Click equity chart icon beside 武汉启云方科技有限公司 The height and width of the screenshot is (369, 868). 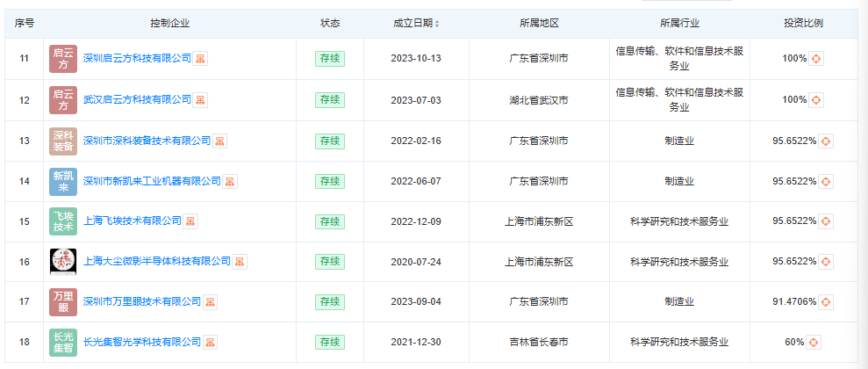point(201,100)
